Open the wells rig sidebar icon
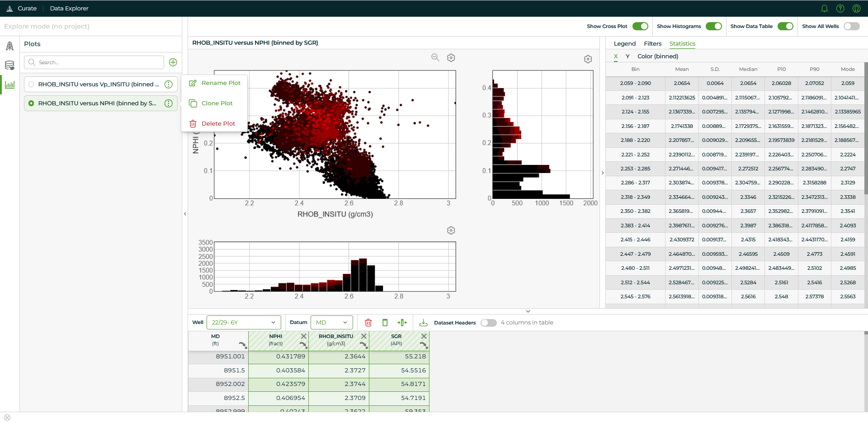 click(9, 46)
